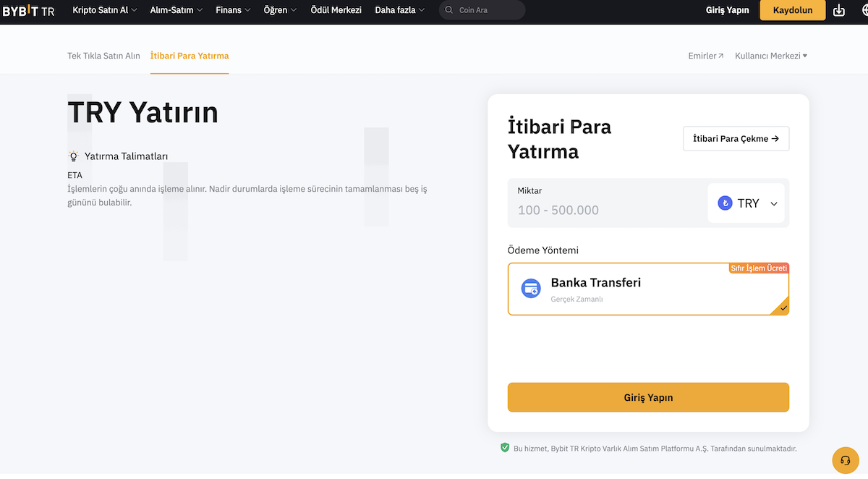
Task: Click the TRY currency coin icon
Action: point(725,203)
